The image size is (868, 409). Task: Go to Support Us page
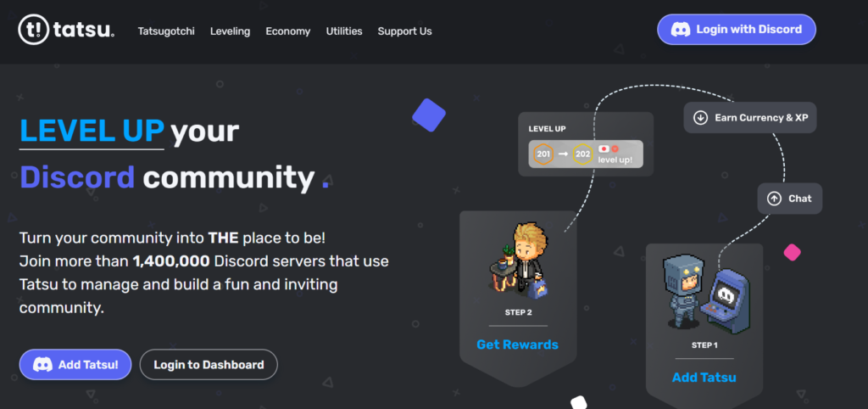coord(404,31)
